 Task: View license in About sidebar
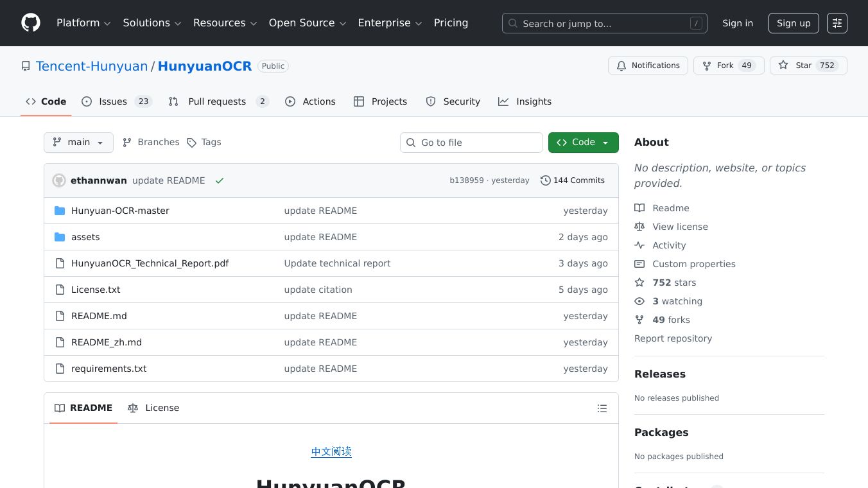pos(680,227)
